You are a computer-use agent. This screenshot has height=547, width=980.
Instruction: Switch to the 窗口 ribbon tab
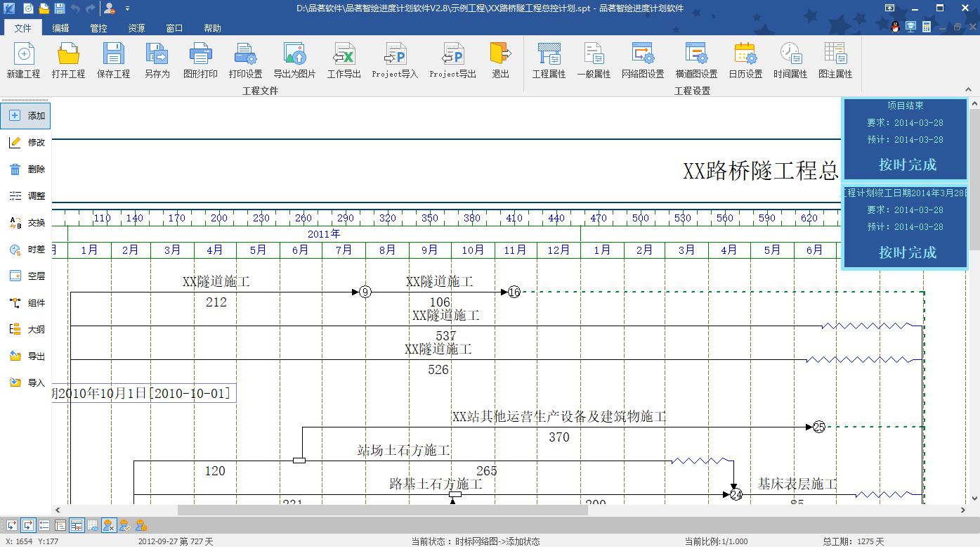pos(174,28)
